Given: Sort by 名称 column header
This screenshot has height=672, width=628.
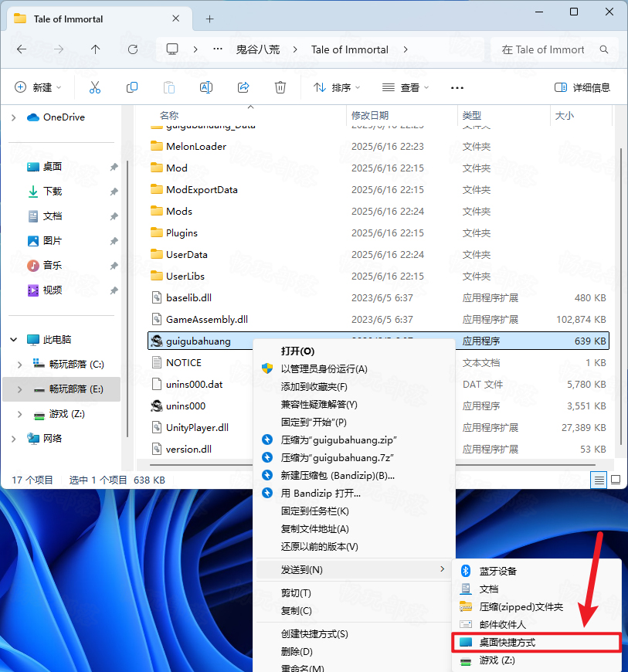Looking at the screenshot, I should pos(169,115).
